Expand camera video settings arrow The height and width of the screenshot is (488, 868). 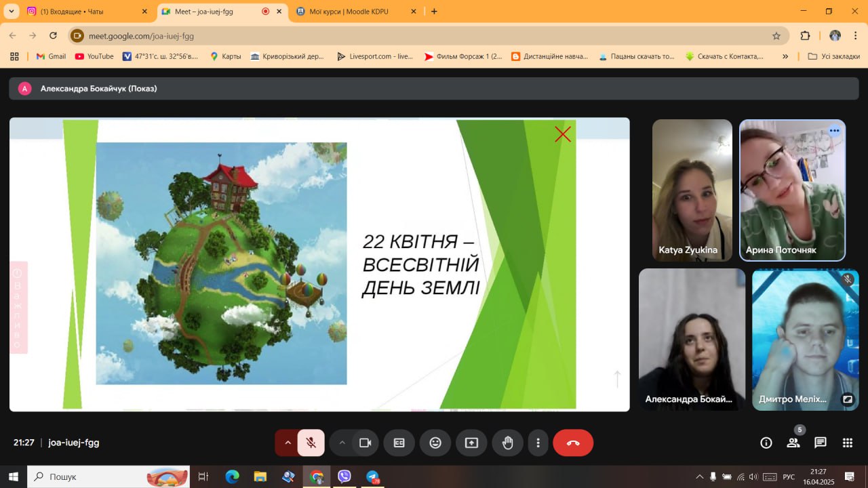coord(342,443)
